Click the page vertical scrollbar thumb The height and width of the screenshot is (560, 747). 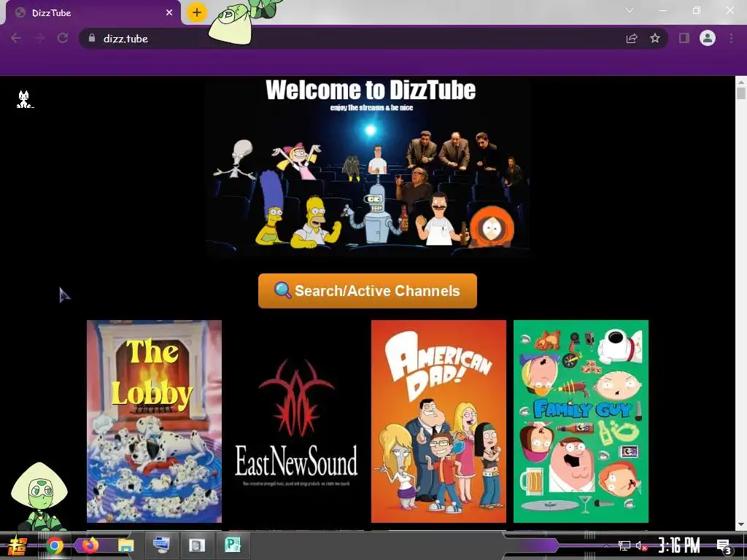click(x=741, y=93)
